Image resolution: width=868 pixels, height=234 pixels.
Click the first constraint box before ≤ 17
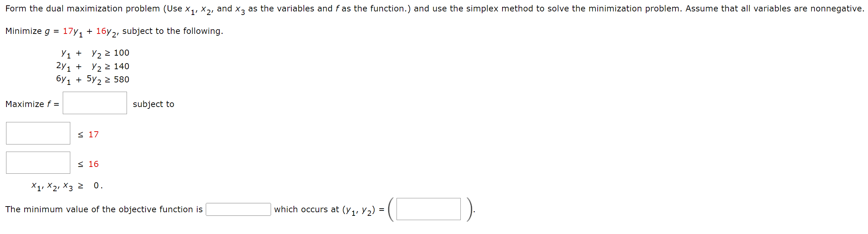coord(38,133)
